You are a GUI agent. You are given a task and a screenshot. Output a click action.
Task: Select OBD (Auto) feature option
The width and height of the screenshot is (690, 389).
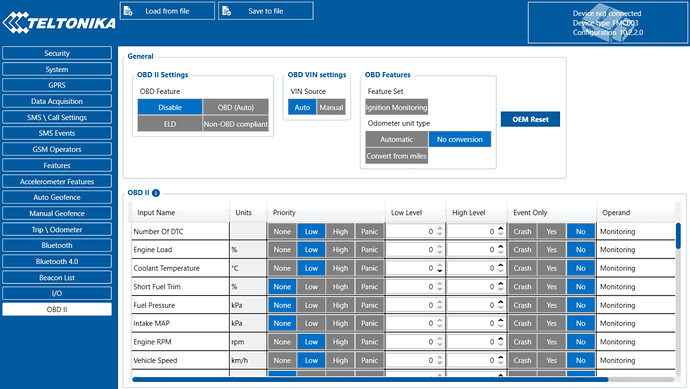(x=235, y=107)
